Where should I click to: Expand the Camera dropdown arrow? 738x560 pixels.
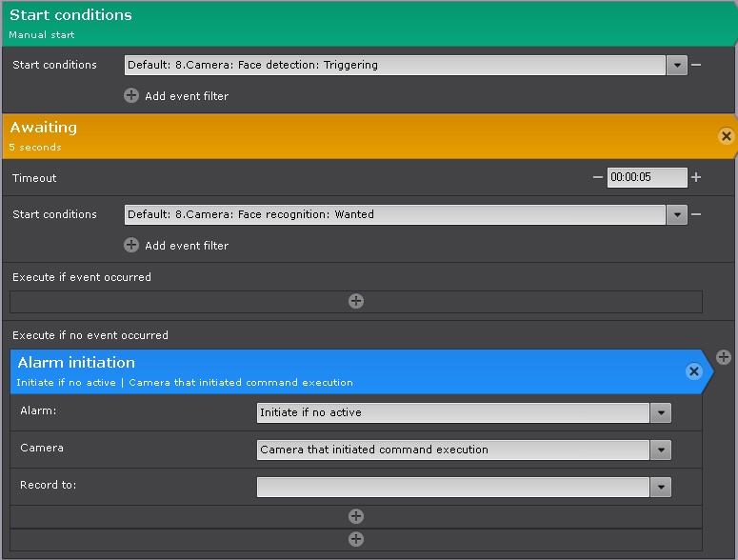[x=661, y=450]
